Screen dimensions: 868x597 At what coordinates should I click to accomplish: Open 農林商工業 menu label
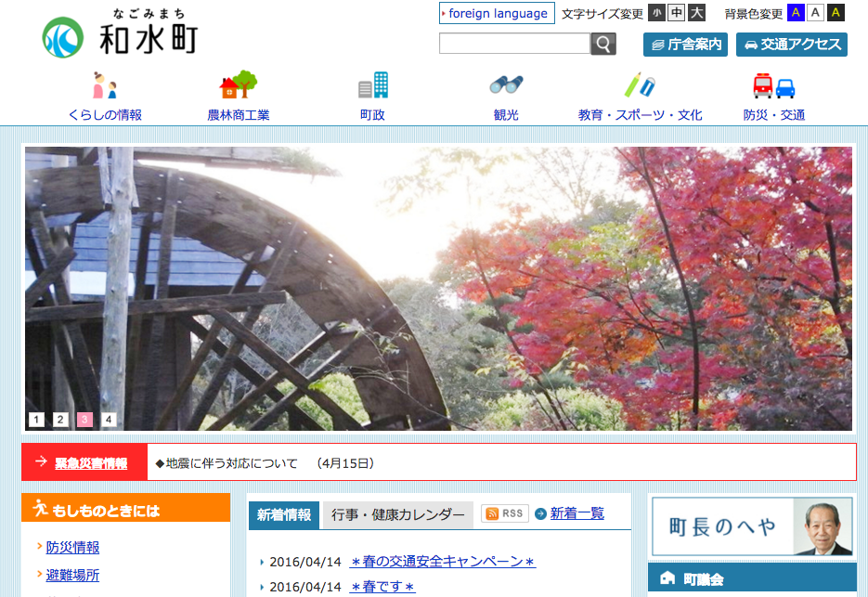coord(238,114)
